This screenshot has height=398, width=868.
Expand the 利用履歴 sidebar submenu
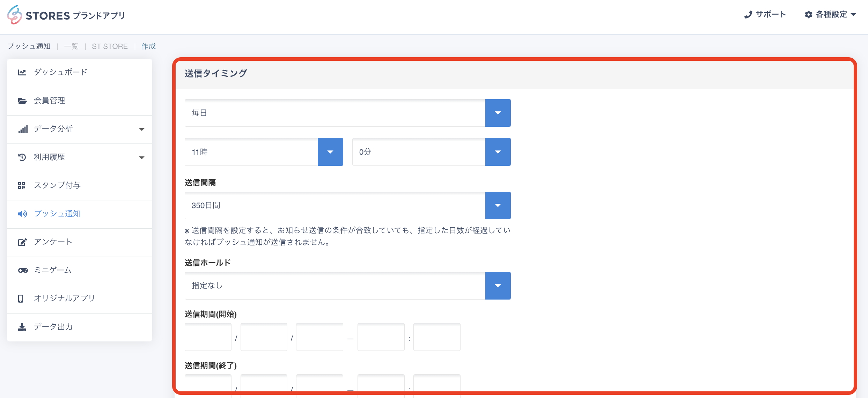(141, 157)
